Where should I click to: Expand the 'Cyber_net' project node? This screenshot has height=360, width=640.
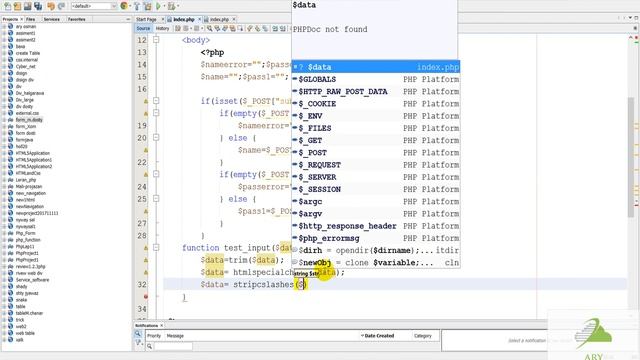tap(4, 67)
